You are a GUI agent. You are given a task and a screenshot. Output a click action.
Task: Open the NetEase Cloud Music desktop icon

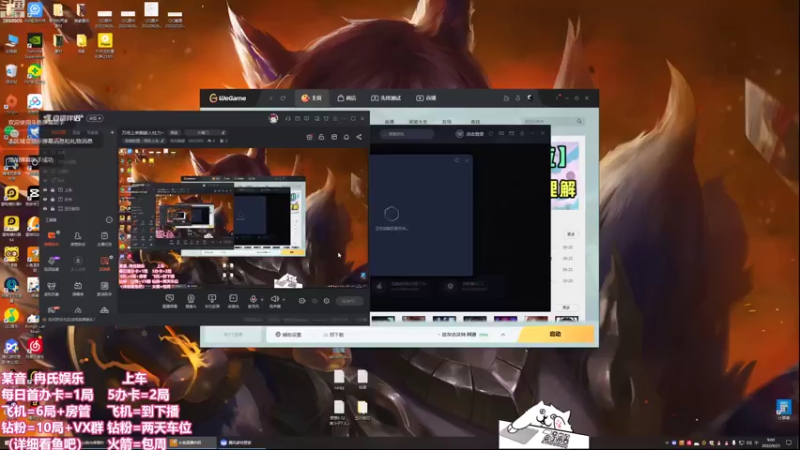pos(34,349)
